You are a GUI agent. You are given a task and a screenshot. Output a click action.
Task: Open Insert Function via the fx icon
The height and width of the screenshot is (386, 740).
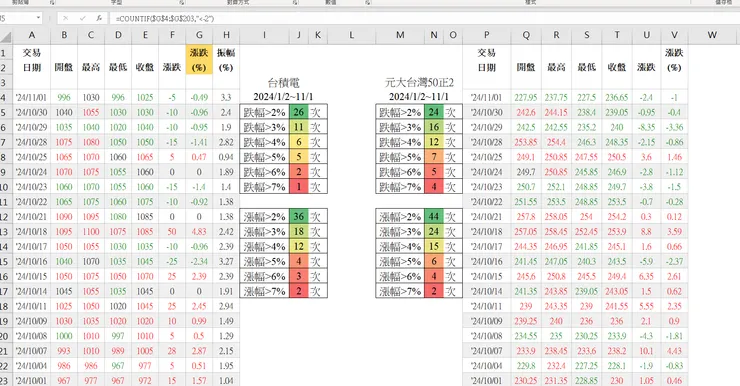(99, 18)
